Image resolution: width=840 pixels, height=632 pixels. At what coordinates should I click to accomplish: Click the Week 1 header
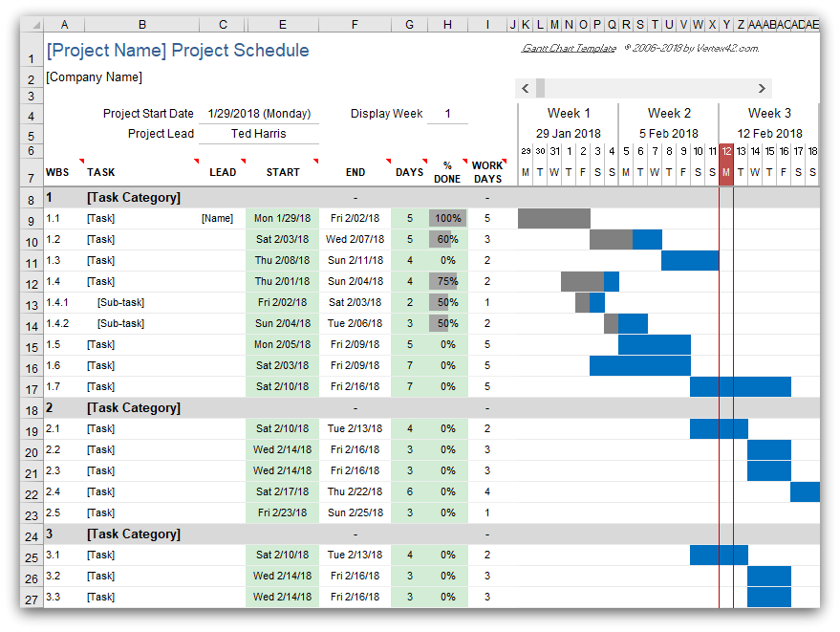pyautogui.click(x=569, y=113)
